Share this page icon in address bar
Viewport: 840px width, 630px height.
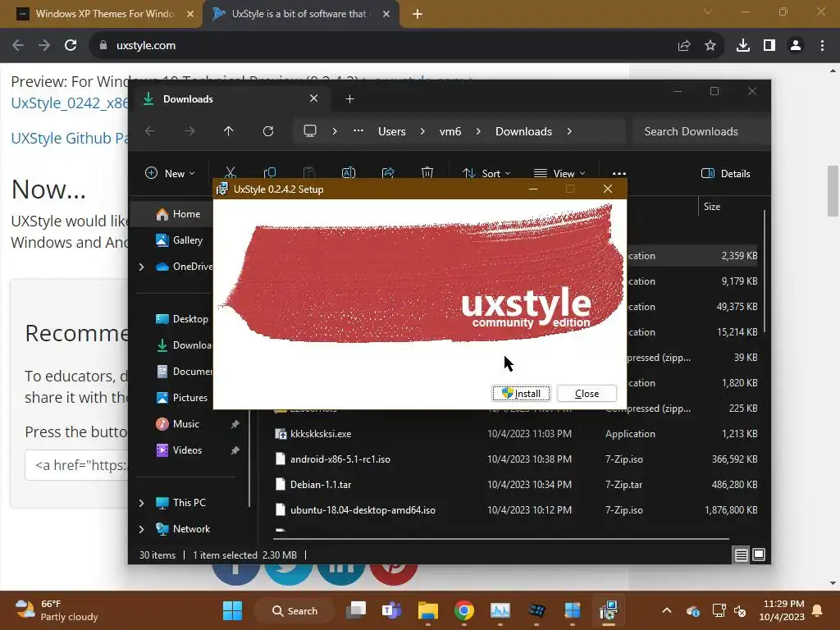pos(684,46)
